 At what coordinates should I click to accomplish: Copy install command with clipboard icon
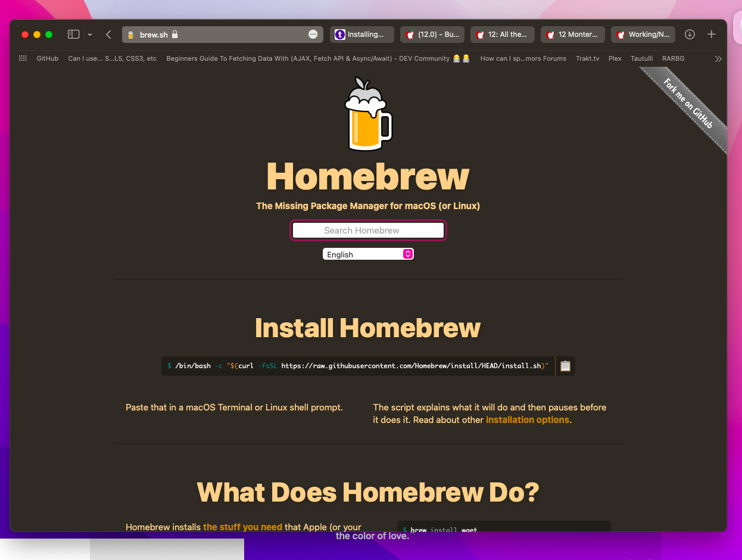565,366
